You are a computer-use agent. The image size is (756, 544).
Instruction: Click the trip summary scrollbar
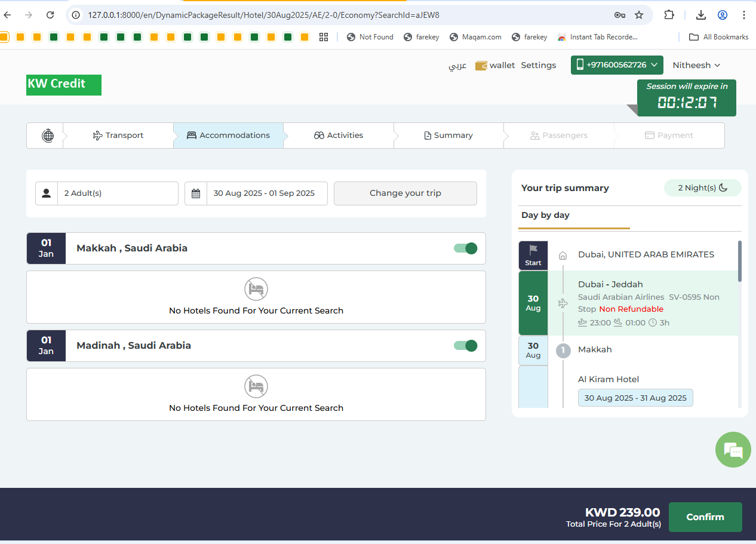coord(740,262)
